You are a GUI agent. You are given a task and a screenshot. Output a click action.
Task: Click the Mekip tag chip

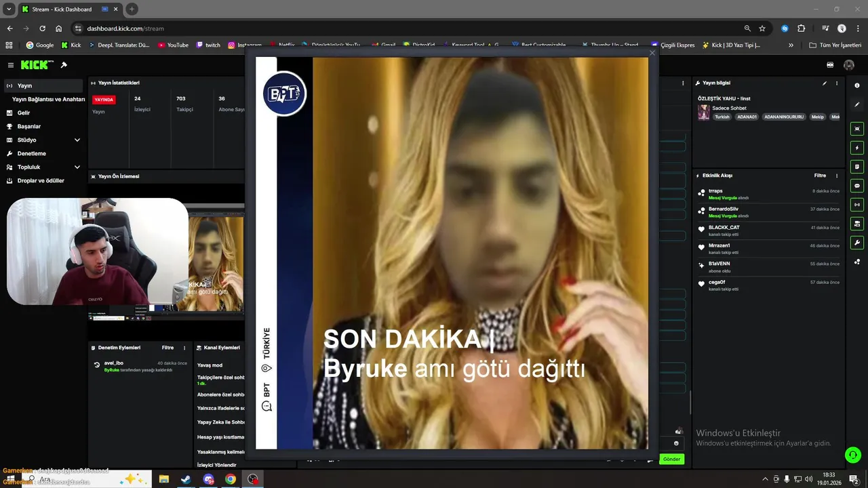tap(818, 117)
